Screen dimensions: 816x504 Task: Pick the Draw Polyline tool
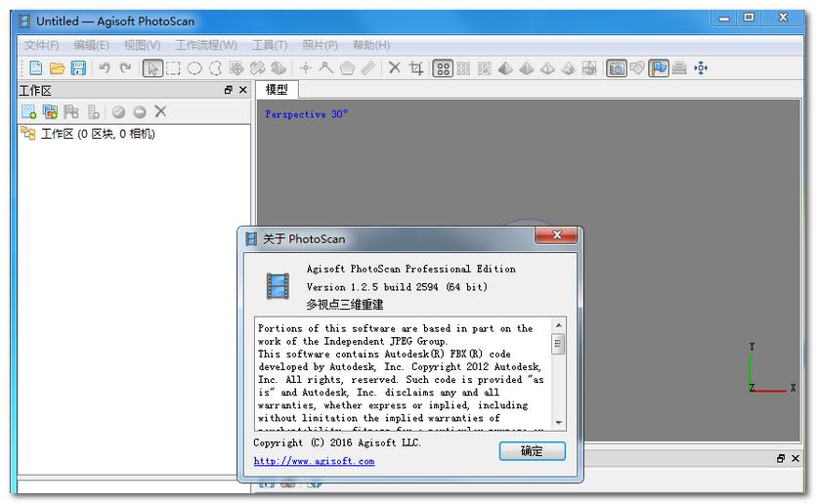pos(326,68)
